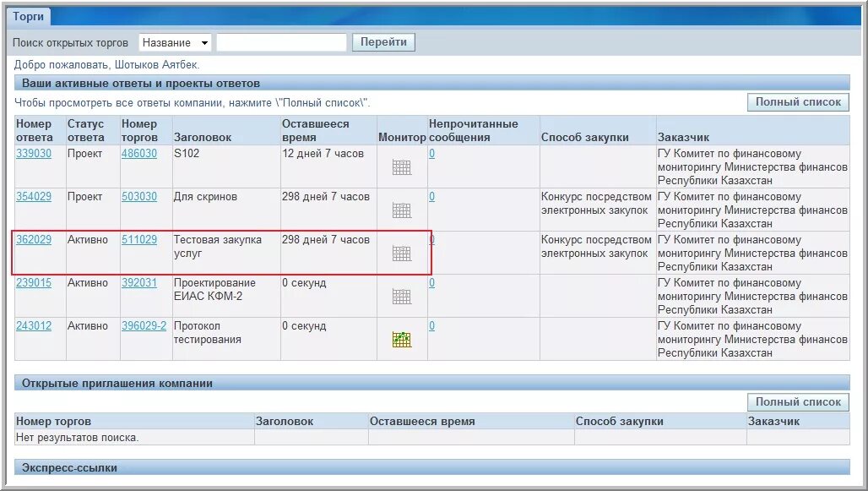Select Проектирование ЕИАС КФМ-2 title cell

(226, 296)
